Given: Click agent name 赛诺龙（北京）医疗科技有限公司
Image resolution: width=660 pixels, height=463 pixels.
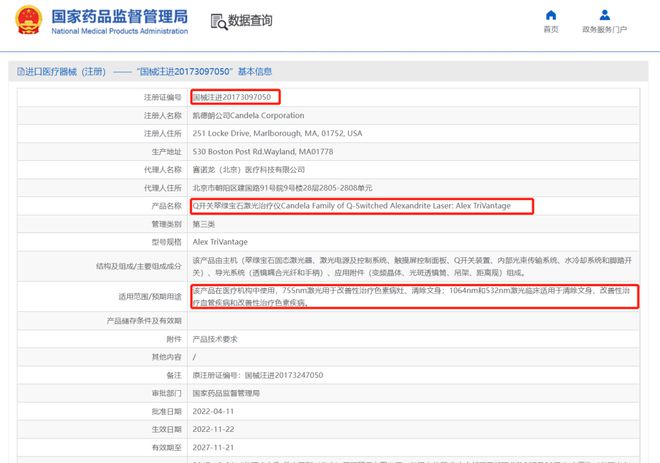Looking at the screenshot, I should pos(249,170).
